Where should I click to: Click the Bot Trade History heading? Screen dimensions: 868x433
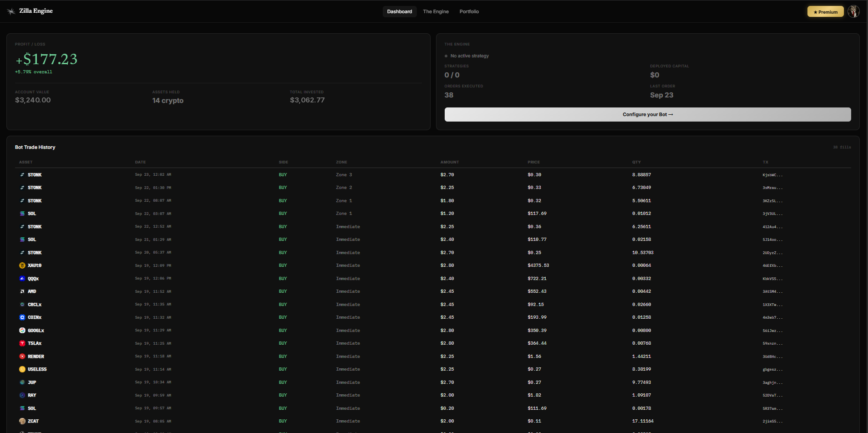click(35, 148)
